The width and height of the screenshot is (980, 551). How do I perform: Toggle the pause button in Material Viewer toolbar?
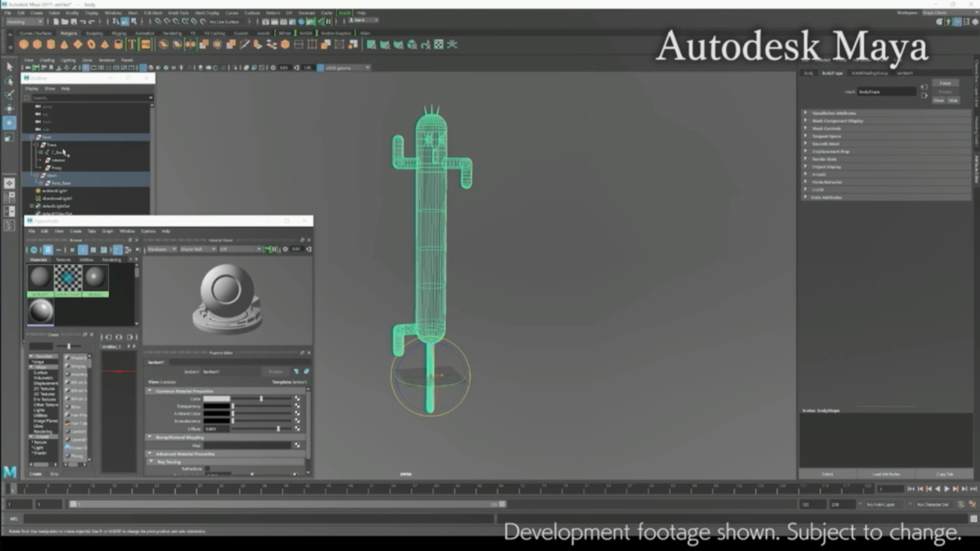[x=274, y=249]
